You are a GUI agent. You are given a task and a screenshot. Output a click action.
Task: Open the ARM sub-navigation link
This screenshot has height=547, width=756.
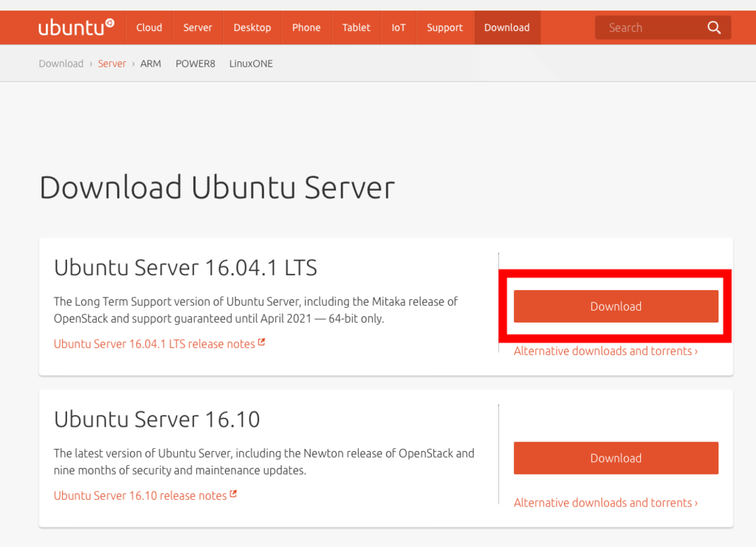coord(151,63)
